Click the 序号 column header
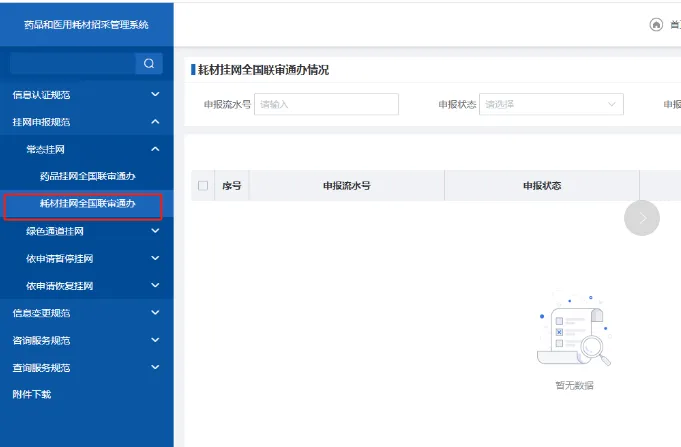The image size is (681, 447). tap(231, 186)
